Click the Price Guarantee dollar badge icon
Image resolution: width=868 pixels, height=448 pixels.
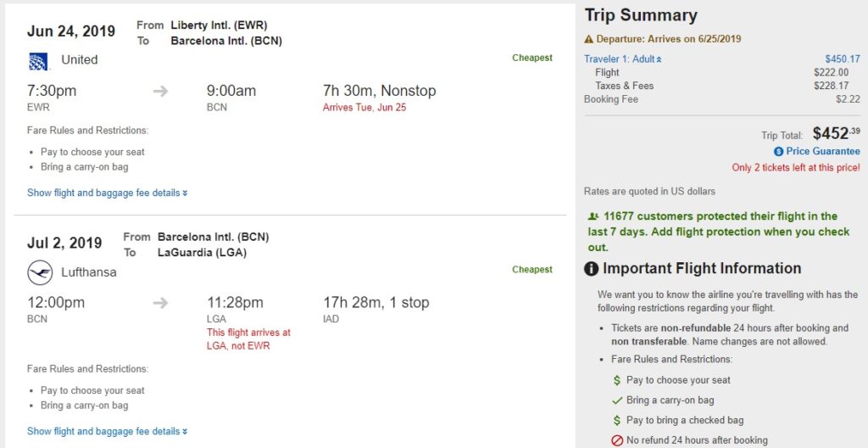pos(779,151)
